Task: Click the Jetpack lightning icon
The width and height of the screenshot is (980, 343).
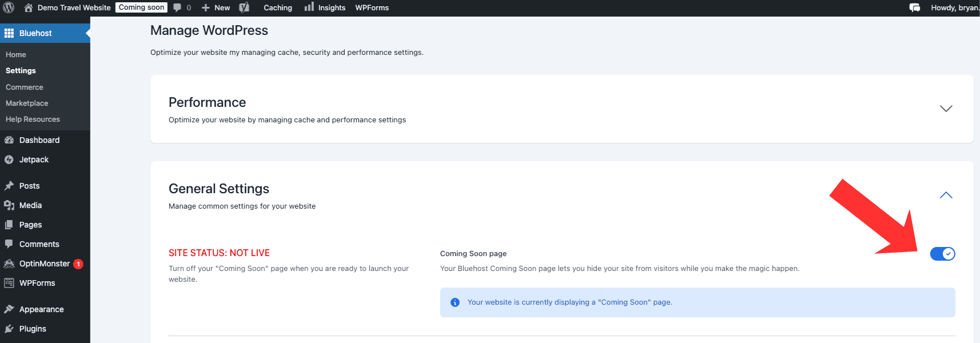Action: point(9,159)
